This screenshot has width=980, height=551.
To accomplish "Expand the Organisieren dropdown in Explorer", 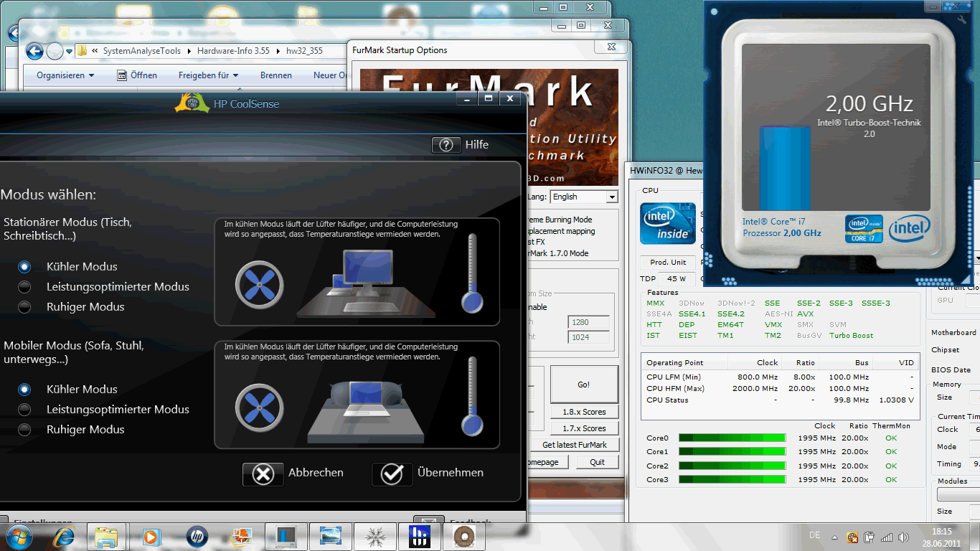I will pos(65,75).
